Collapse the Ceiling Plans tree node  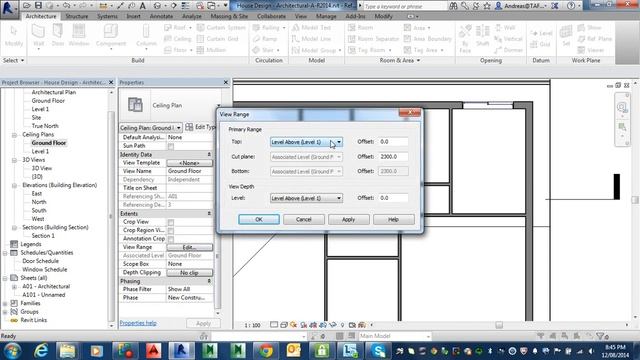(x=14, y=135)
